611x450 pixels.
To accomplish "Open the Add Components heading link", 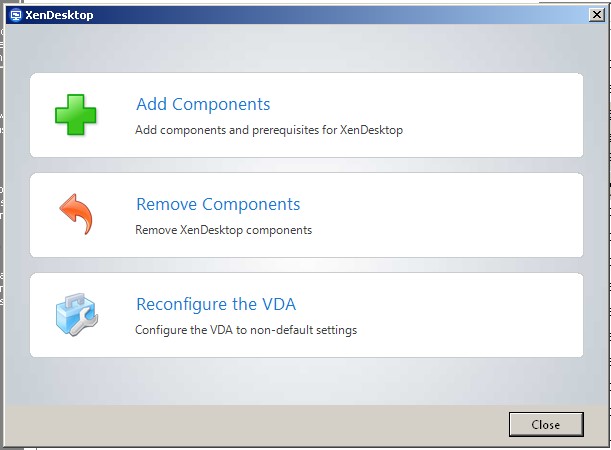I will coord(203,104).
